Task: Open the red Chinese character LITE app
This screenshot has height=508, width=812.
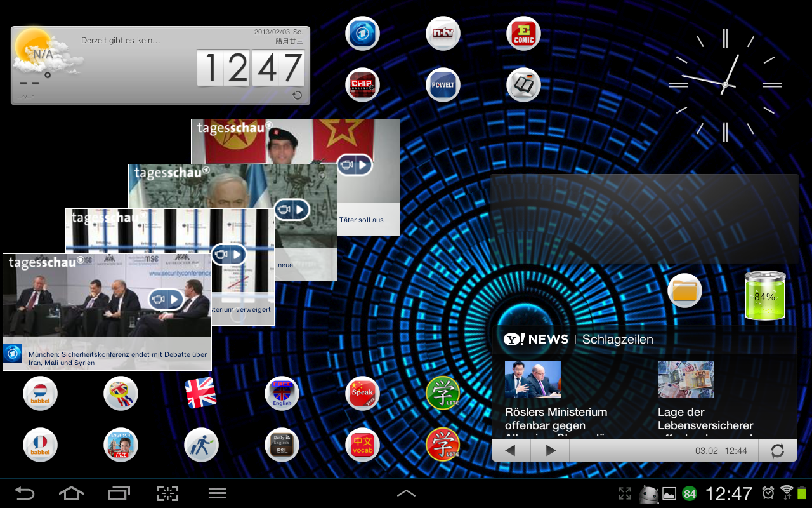Action: click(443, 444)
